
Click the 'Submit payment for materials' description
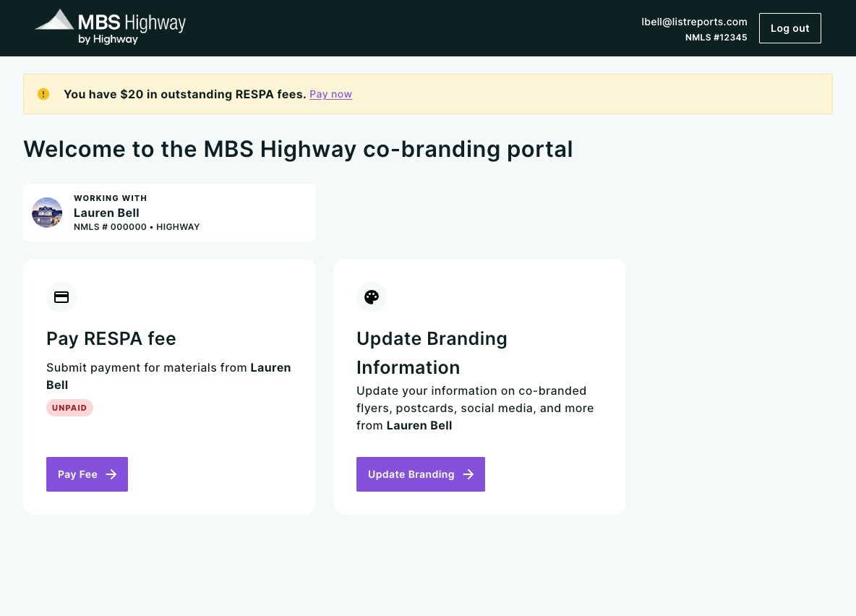coord(168,376)
